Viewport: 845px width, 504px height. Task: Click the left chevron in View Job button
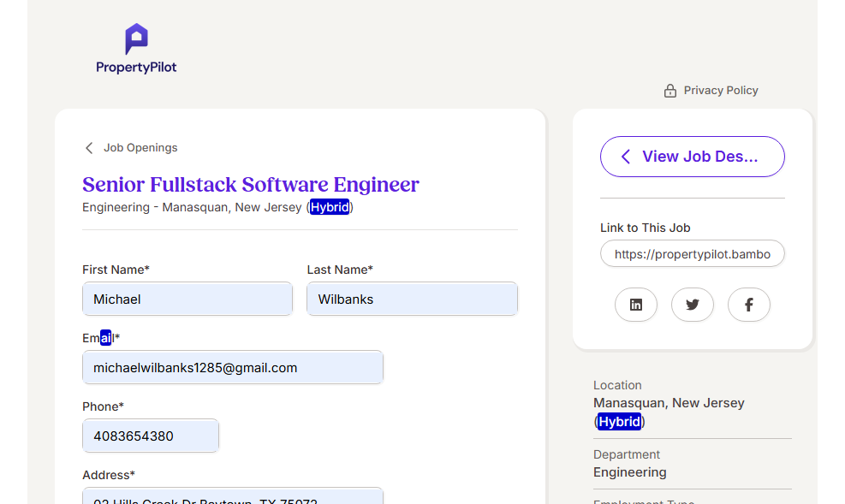point(626,157)
